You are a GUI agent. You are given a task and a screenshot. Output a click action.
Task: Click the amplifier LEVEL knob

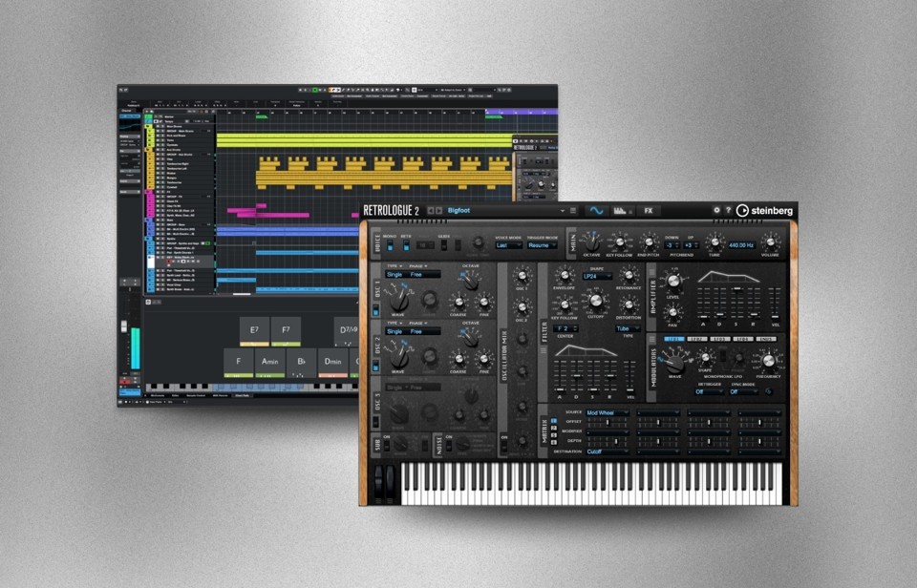673,282
